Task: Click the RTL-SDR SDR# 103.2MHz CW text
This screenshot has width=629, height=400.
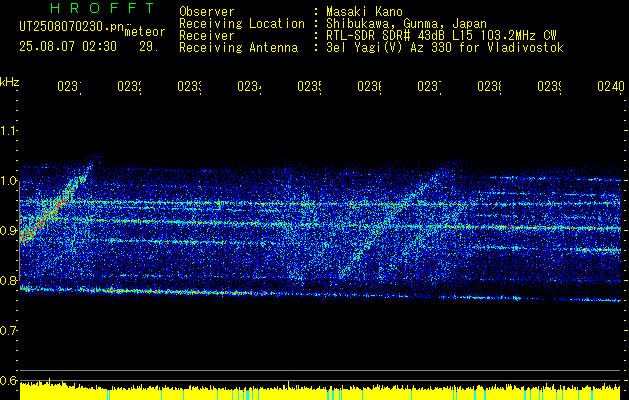Action: 441,36
